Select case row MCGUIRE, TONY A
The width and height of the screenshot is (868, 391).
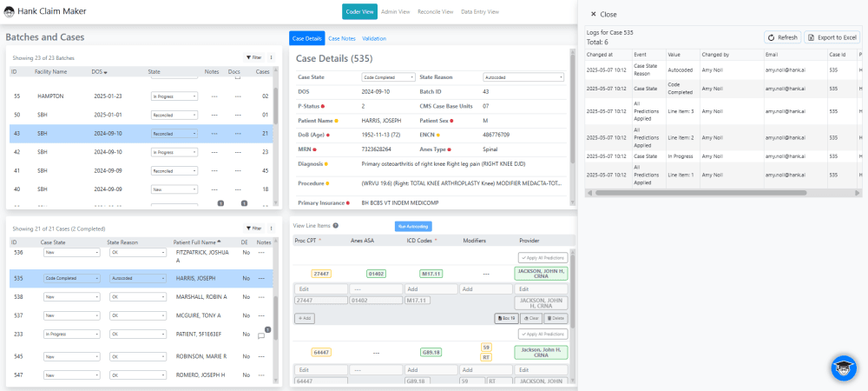pyautogui.click(x=141, y=315)
